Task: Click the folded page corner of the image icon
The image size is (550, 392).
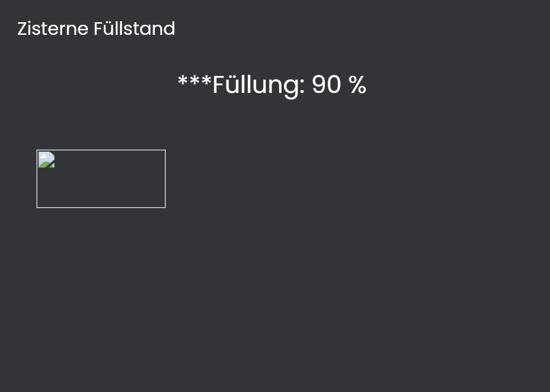Action: pos(52,154)
